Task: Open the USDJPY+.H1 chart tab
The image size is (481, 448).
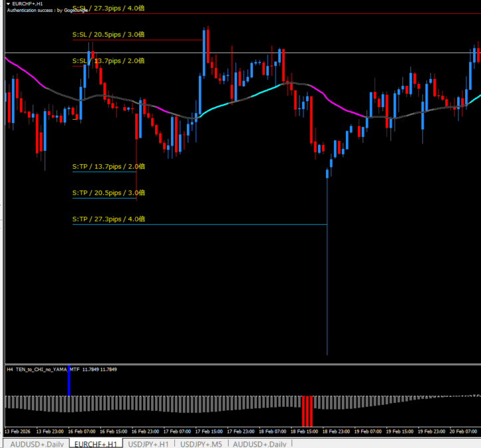Action: point(148,443)
